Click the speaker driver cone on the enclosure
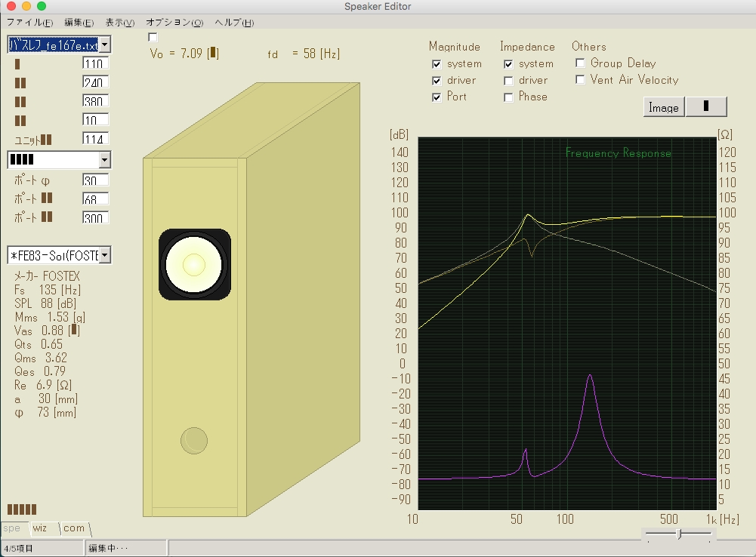 194,264
